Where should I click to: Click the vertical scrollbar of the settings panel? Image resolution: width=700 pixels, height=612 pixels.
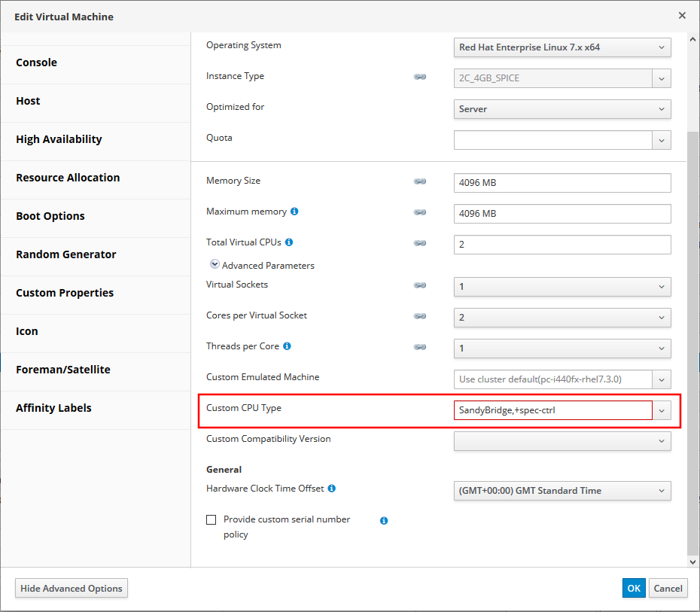tap(692, 339)
